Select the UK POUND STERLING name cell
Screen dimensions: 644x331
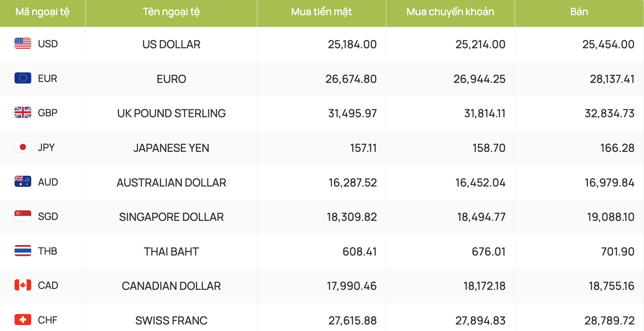pyautogui.click(x=171, y=113)
